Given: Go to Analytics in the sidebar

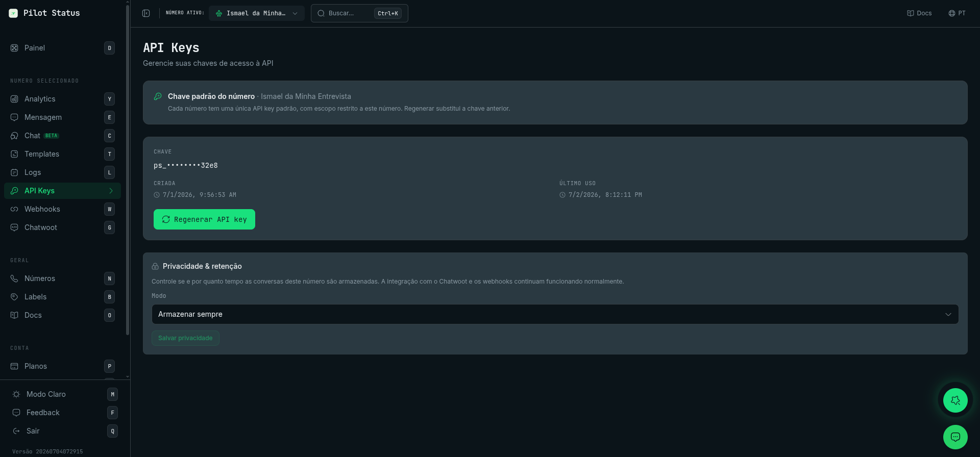Looking at the screenshot, I should click(x=62, y=99).
